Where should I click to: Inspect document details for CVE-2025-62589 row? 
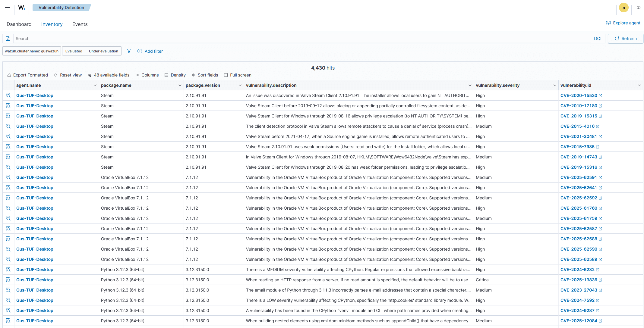[8, 259]
